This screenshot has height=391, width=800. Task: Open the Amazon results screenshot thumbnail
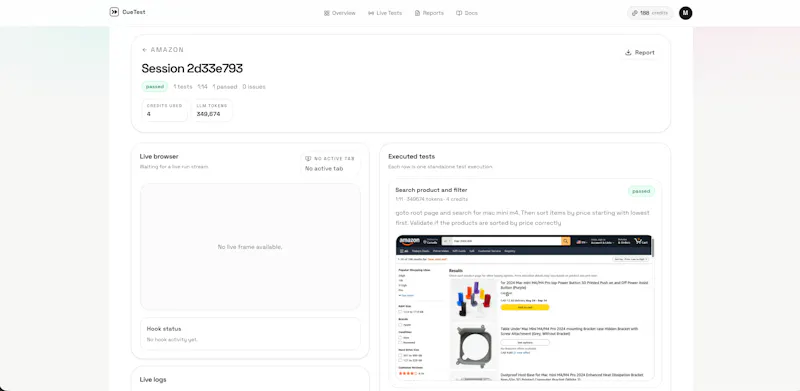point(524,307)
